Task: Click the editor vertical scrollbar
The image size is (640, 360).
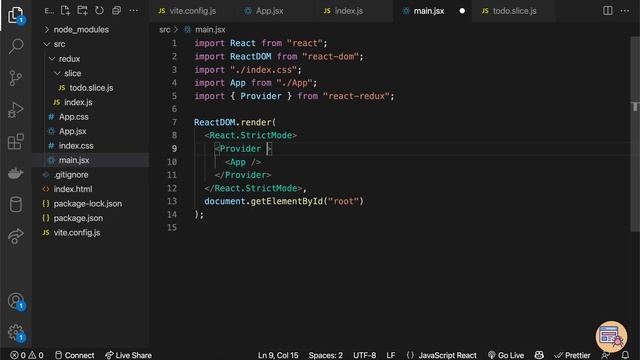Action: click(x=635, y=135)
